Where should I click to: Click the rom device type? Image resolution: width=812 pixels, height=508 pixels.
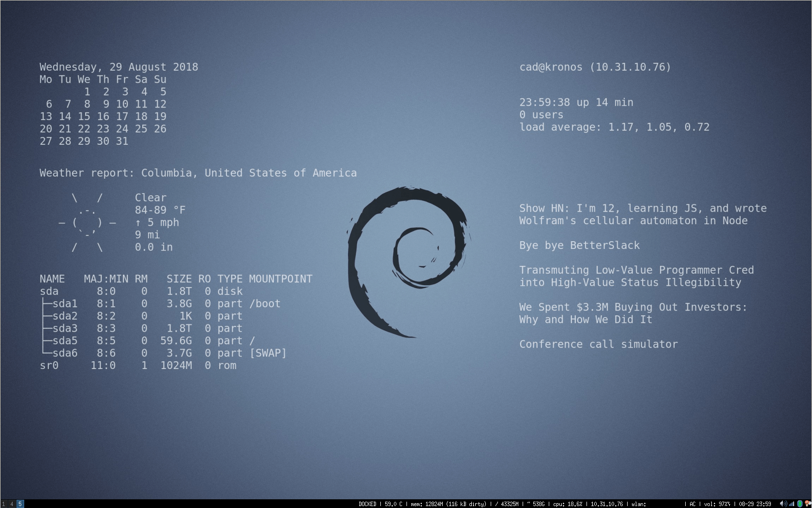tap(227, 366)
